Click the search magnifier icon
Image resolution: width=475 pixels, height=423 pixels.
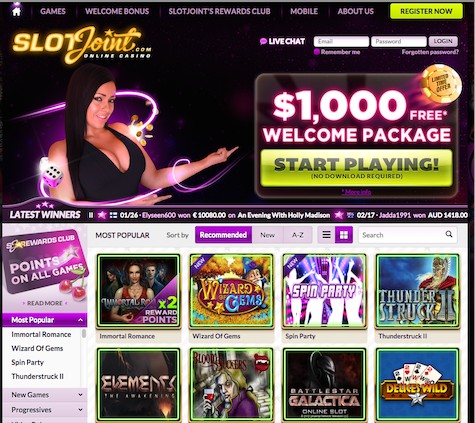tap(449, 234)
